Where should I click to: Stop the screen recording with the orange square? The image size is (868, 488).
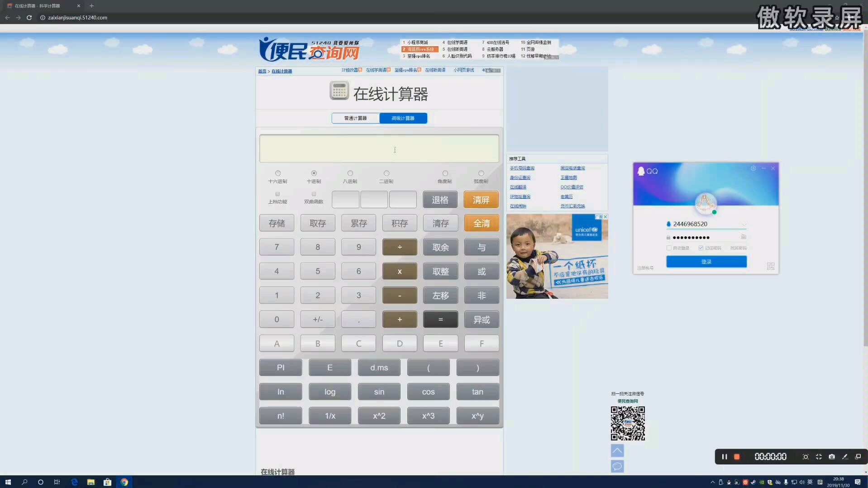pos(737,457)
